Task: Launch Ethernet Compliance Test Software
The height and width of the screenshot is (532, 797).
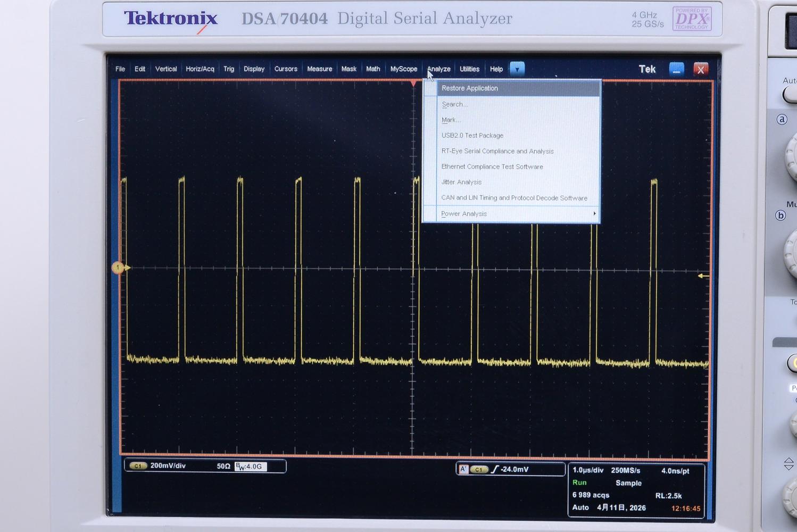Action: coord(519,167)
